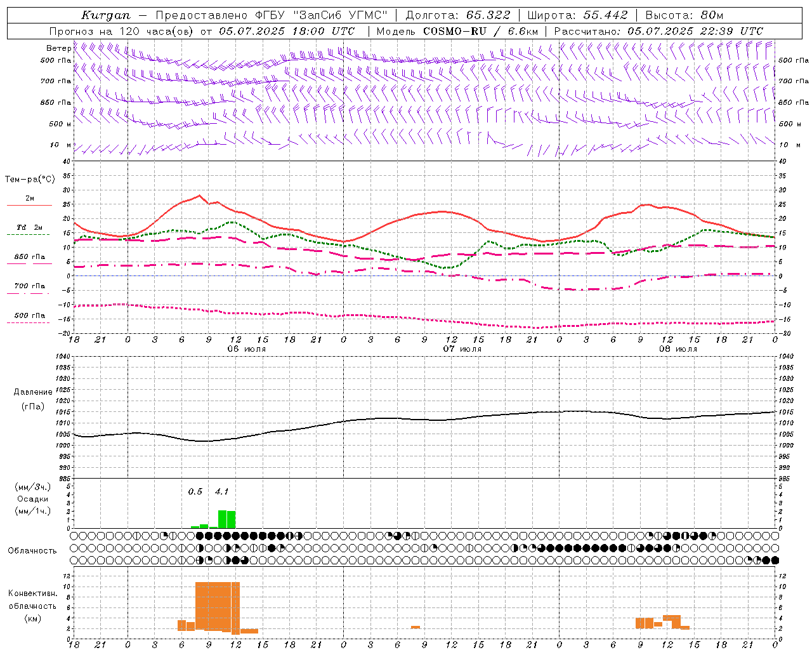The width and height of the screenshot is (812, 650).
Task: Select the 700 гПа temperature legend entry
Action: coord(29,289)
